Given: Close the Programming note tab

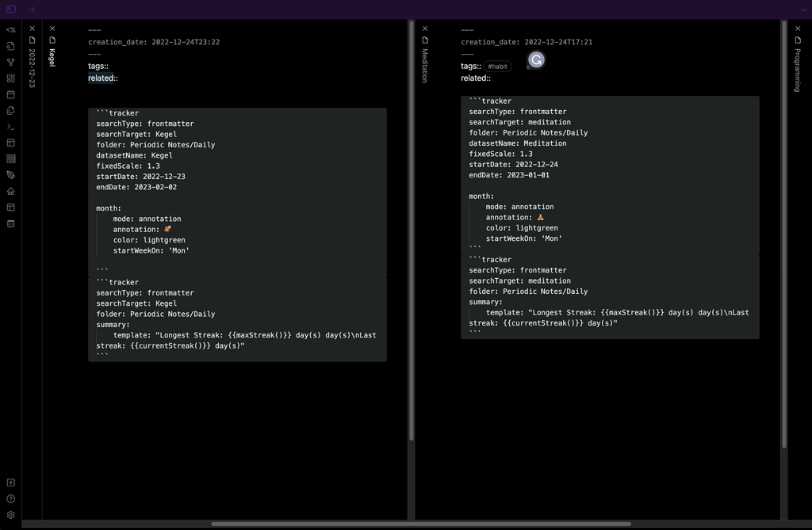Looking at the screenshot, I should (798, 29).
